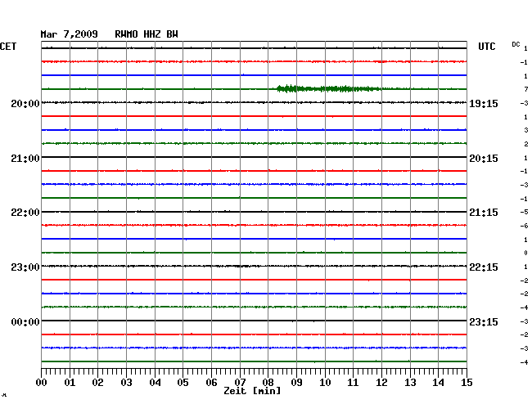Click the DC value "0"

click(x=526, y=253)
